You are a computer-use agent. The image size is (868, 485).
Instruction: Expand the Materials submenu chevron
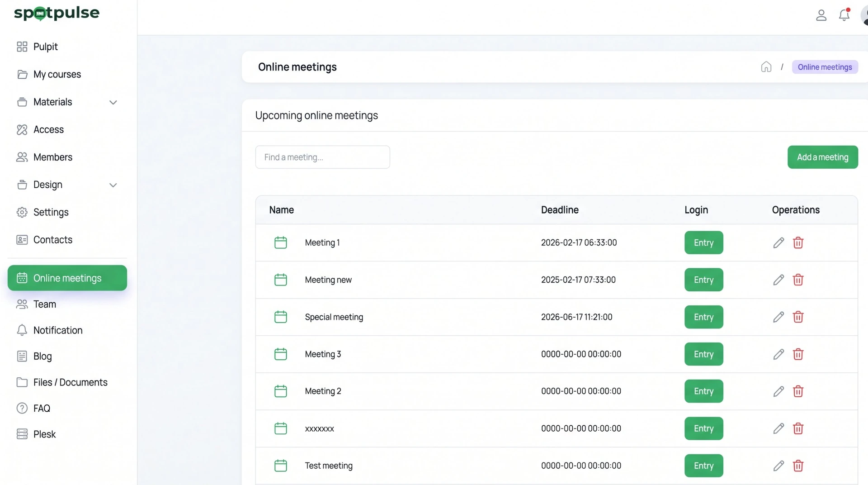[113, 102]
